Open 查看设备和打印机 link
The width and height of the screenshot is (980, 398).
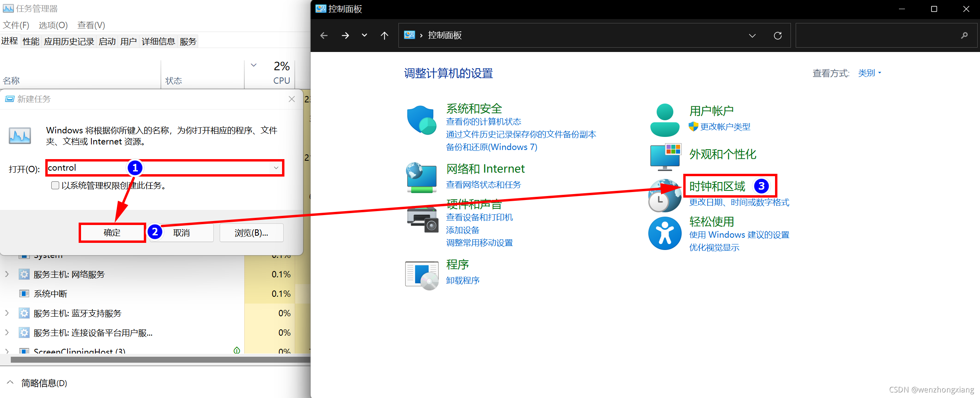tap(479, 217)
